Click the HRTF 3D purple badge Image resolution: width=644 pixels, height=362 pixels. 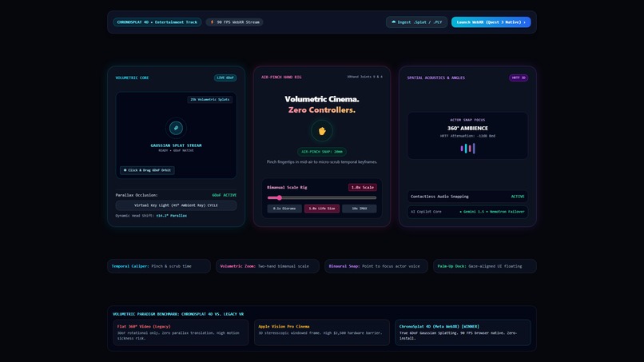pyautogui.click(x=519, y=78)
